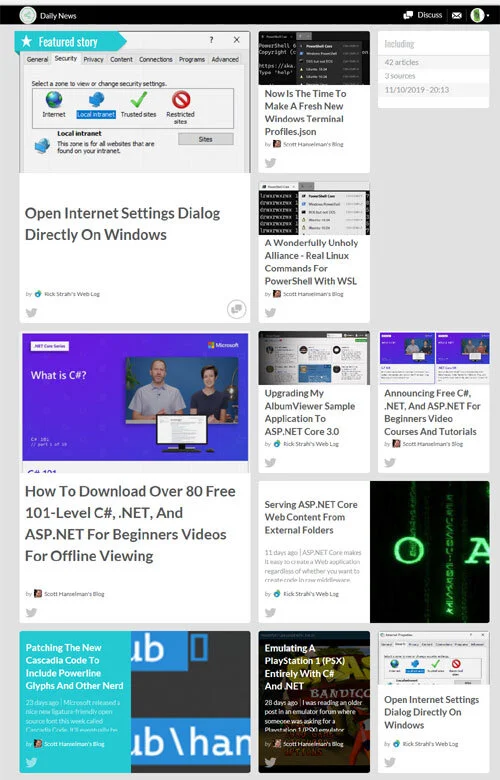Viewport: 500px width, 780px height.
Task: Click Rick Strahl avatar icon under AlbumViewer article
Action: pos(277,444)
